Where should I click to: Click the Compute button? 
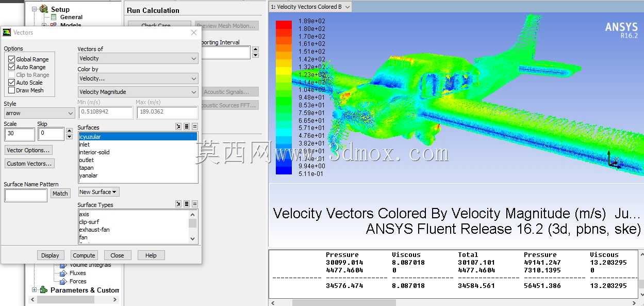click(84, 255)
